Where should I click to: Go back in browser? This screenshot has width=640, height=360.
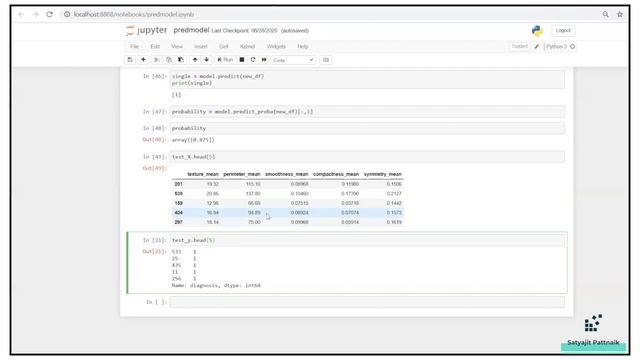coord(21,14)
